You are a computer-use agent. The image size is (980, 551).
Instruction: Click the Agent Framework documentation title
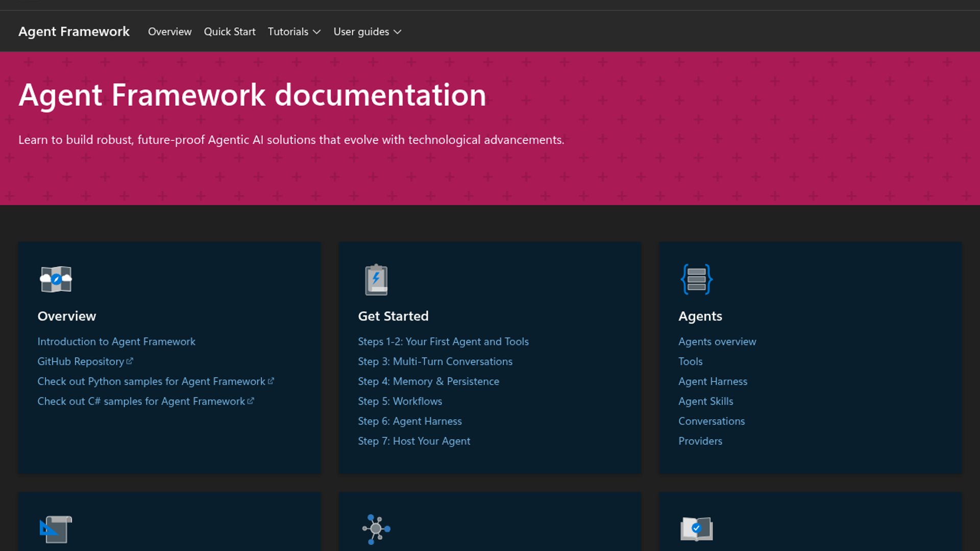(252, 95)
